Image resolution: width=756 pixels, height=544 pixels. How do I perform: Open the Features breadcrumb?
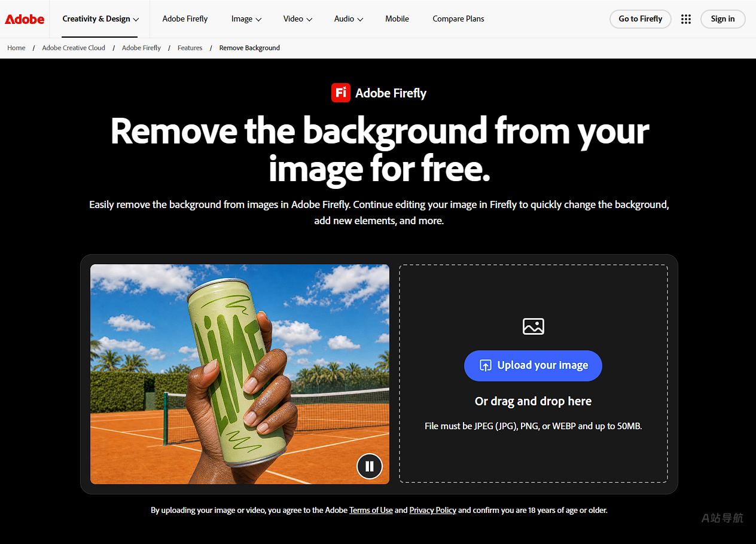[190, 48]
